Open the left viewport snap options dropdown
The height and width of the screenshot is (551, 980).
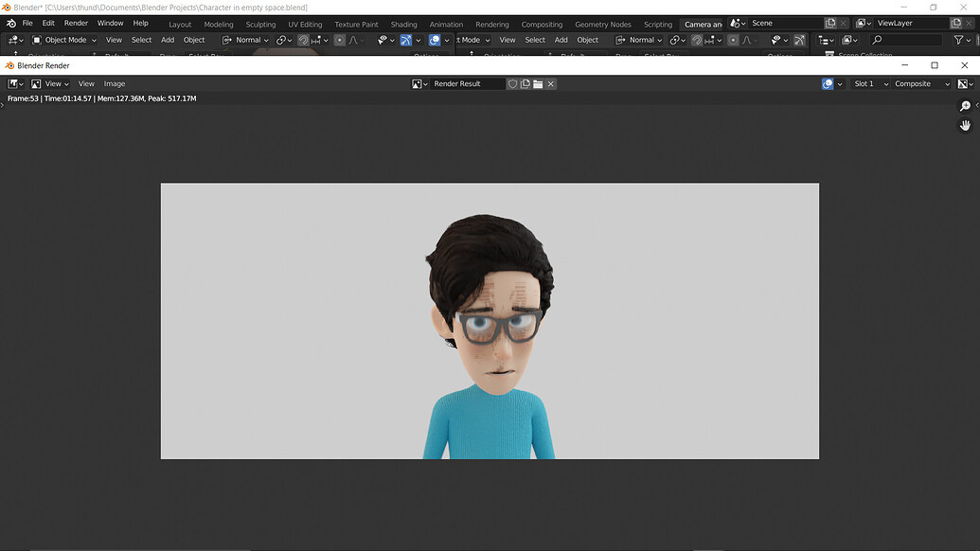[319, 40]
